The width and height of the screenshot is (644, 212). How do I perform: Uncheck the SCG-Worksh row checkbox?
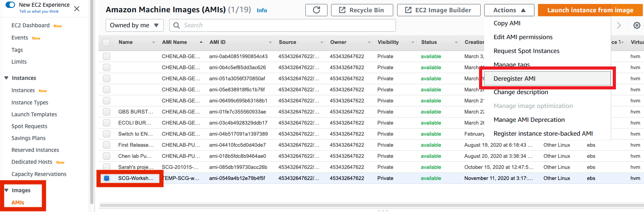coord(106,178)
